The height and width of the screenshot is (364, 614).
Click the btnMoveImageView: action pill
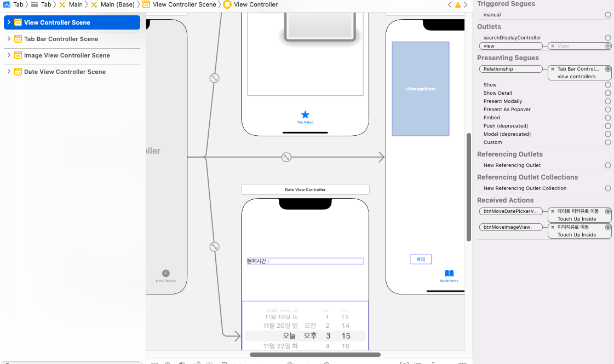click(x=510, y=227)
